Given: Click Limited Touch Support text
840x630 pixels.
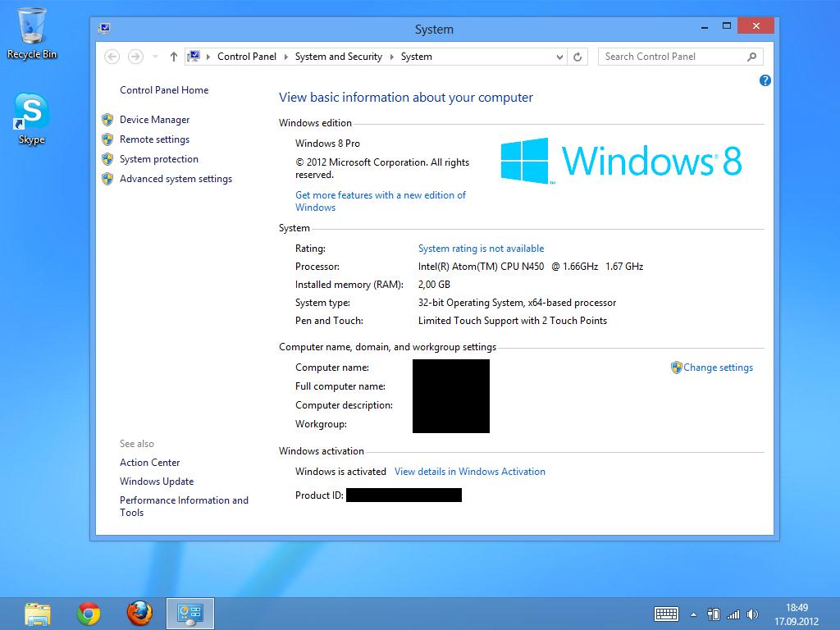Looking at the screenshot, I should point(512,321).
